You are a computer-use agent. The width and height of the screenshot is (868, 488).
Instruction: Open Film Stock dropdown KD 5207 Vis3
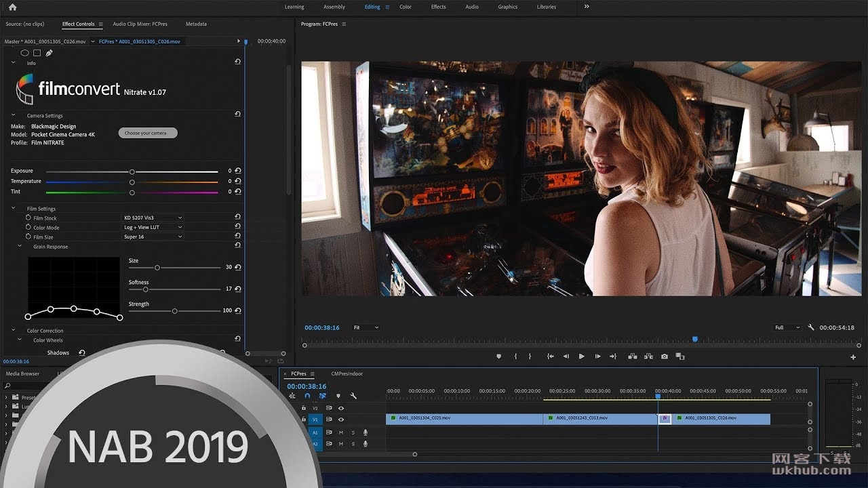click(x=153, y=218)
